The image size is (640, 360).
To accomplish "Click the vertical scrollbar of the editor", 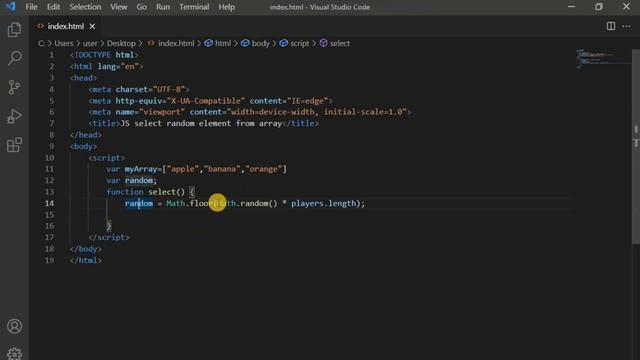I will click(636, 147).
